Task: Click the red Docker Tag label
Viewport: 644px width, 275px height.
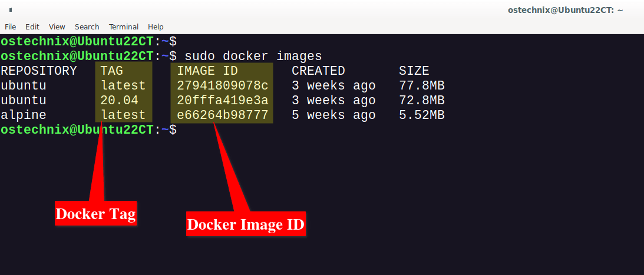Action: [x=95, y=214]
